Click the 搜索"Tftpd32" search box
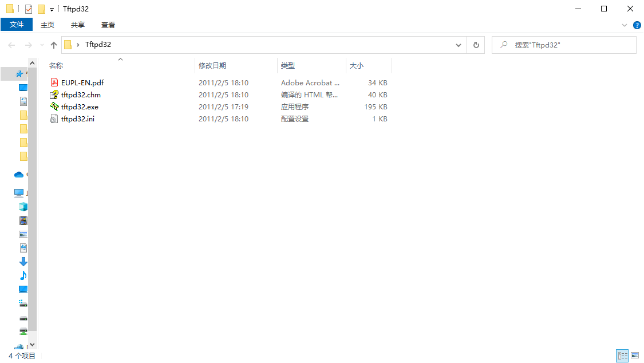This screenshot has width=644, height=363. pos(564,45)
